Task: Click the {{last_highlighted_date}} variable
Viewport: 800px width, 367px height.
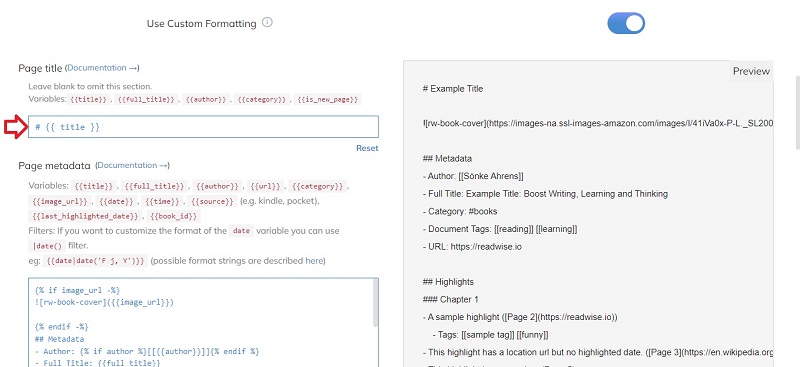Action: [85, 216]
